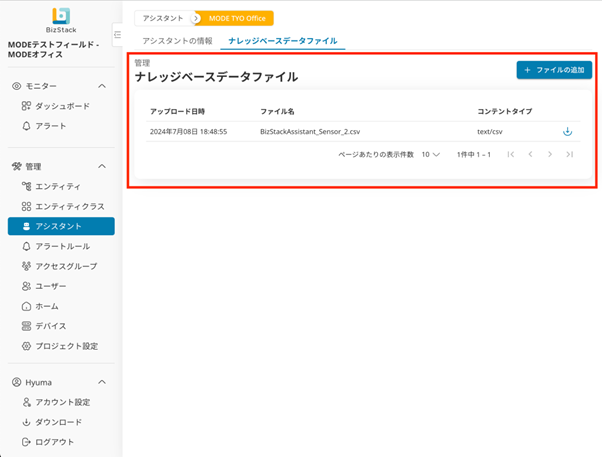Click file name BizStackAssistant_Sensor_2.csv

pyautogui.click(x=310, y=132)
